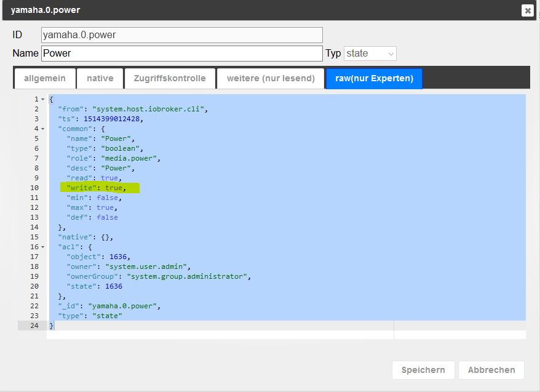Close the yamaha.0.power dialog
Screen dimensions: 540x392
click(527, 10)
